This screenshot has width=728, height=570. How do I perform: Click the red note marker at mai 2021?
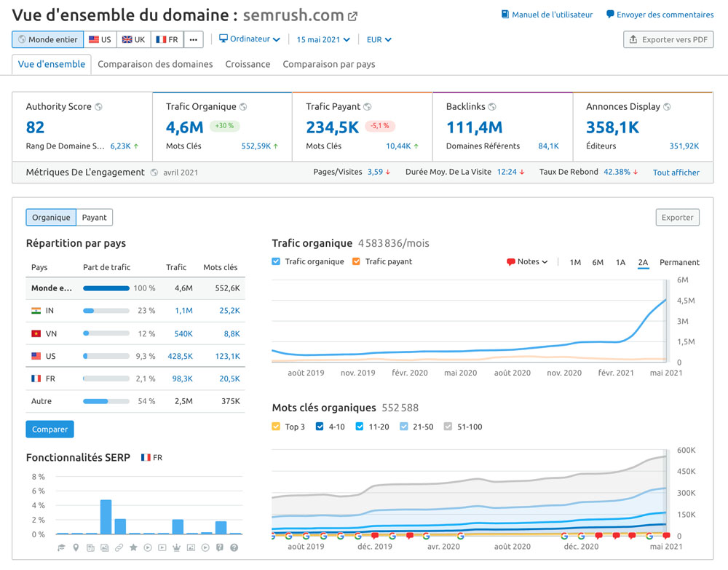666,536
